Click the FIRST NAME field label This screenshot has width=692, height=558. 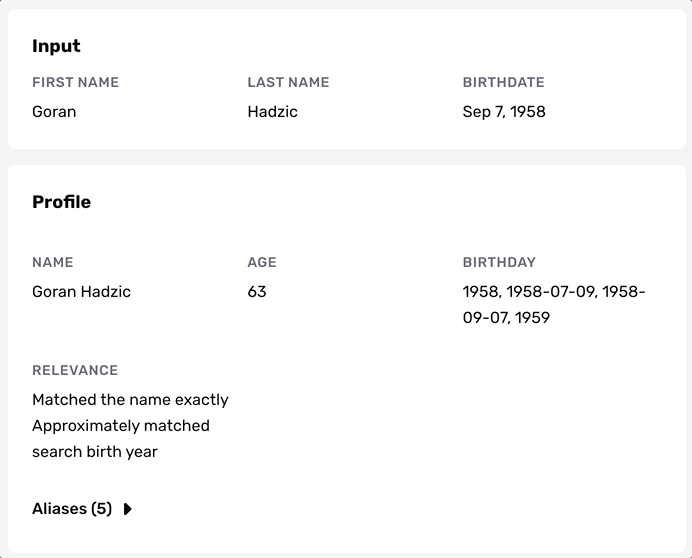[75, 83]
